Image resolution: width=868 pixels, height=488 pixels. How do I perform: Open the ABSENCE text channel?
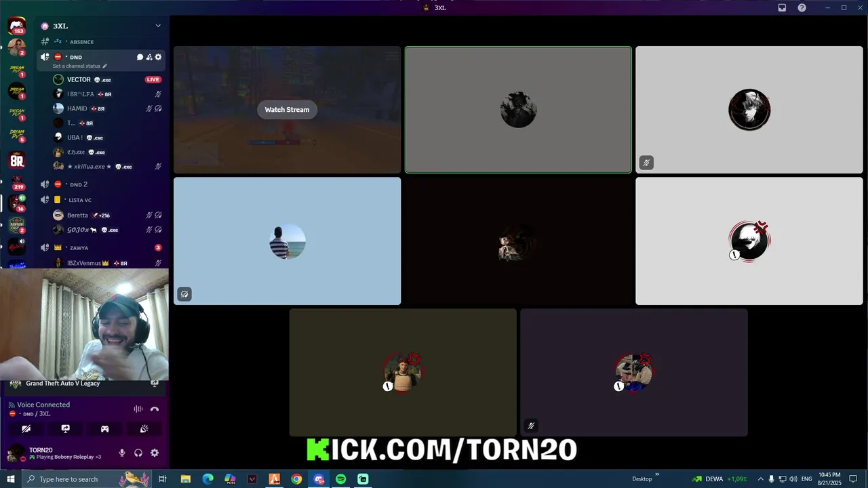tap(102, 42)
